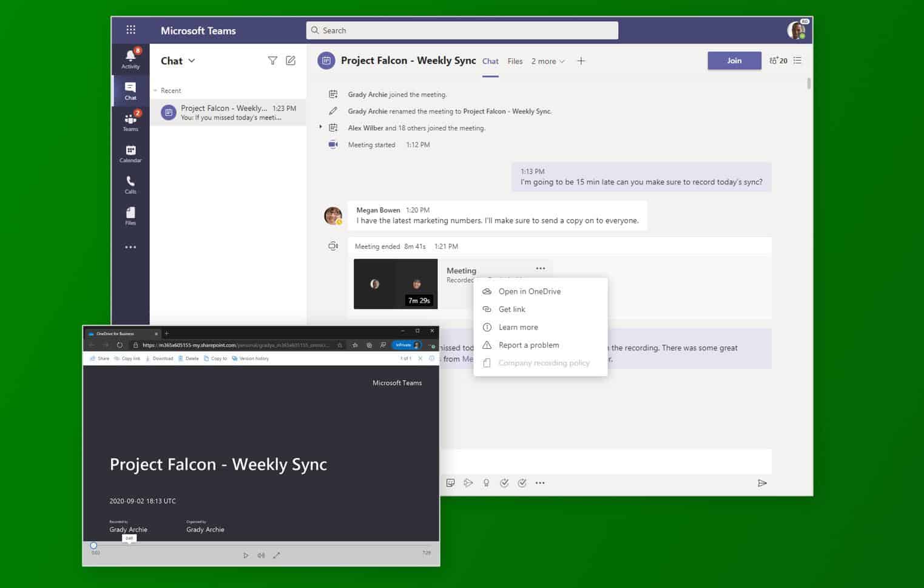The image size is (924, 588).
Task: Click the meeting recording thumbnail
Action: [x=396, y=284]
